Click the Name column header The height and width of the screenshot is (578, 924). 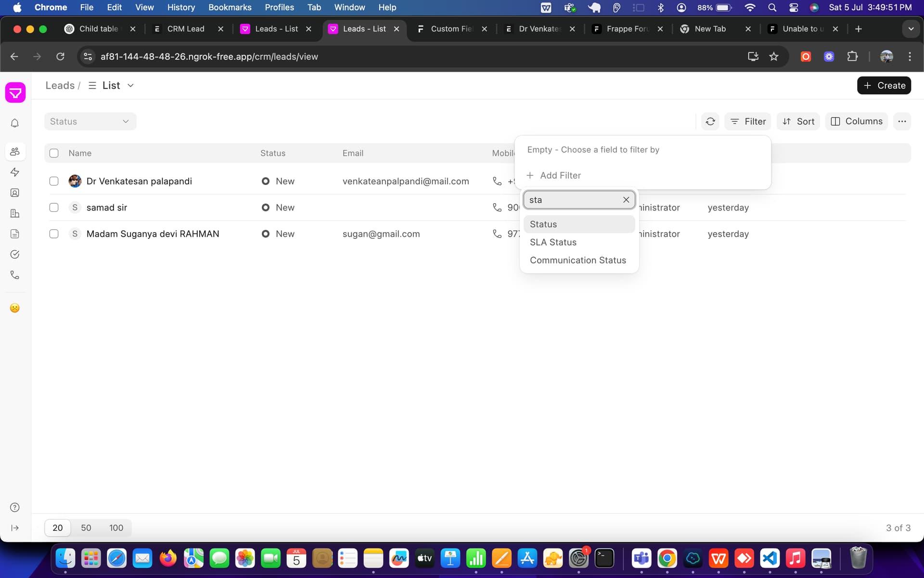pos(80,153)
